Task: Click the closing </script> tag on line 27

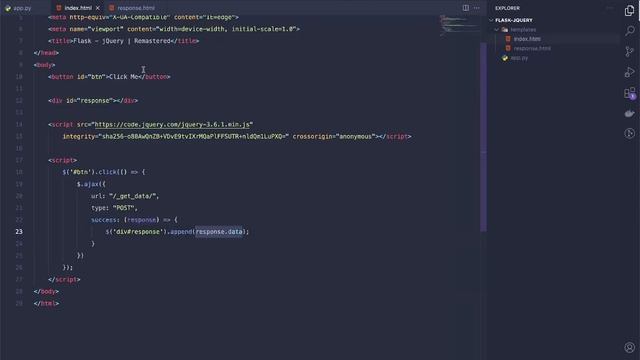Action: pos(64,280)
